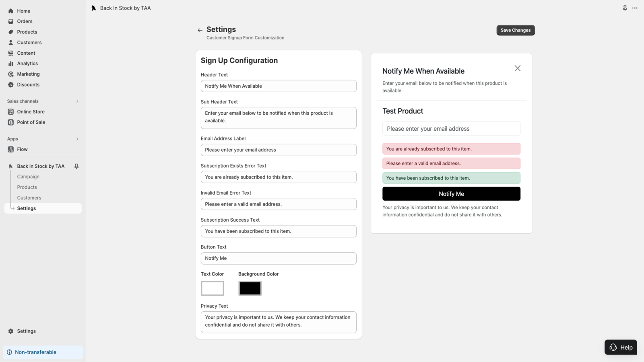Open the Help chat widget
The width and height of the screenshot is (644, 362).
(621, 348)
